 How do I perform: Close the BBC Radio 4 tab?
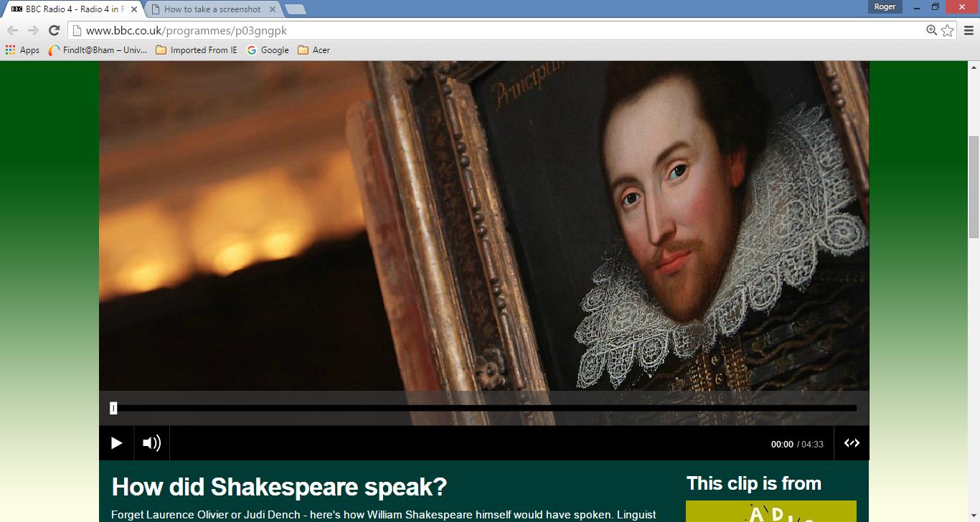[134, 9]
